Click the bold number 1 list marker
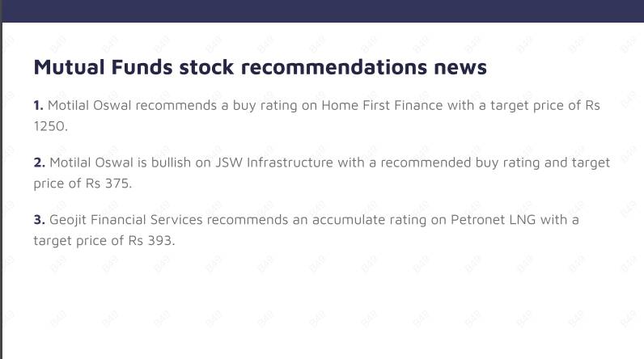The width and height of the screenshot is (644, 359). [x=38, y=106]
